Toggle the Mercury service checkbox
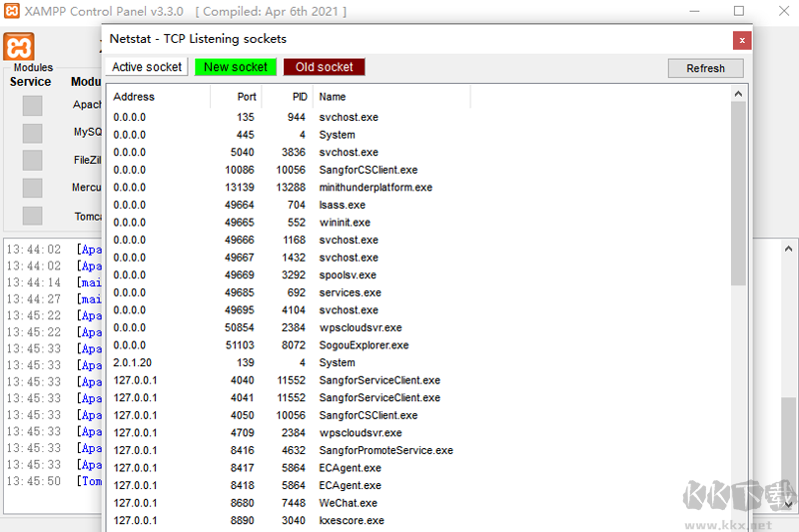 click(x=32, y=188)
